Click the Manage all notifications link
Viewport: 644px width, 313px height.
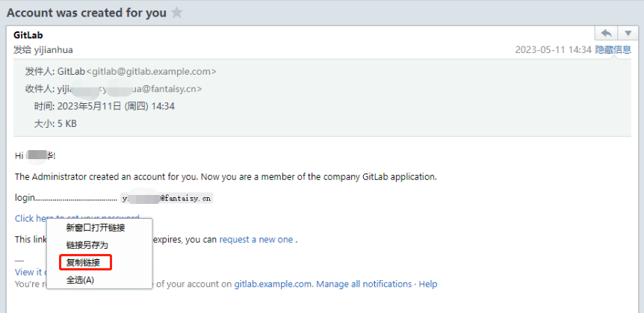coord(365,284)
